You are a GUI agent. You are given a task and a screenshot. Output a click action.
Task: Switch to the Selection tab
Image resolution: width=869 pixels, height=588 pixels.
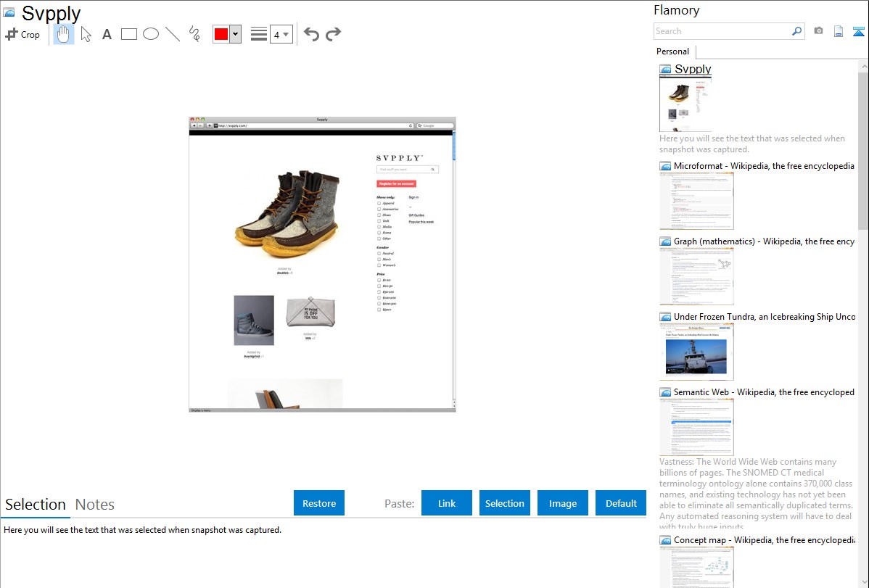coord(36,505)
